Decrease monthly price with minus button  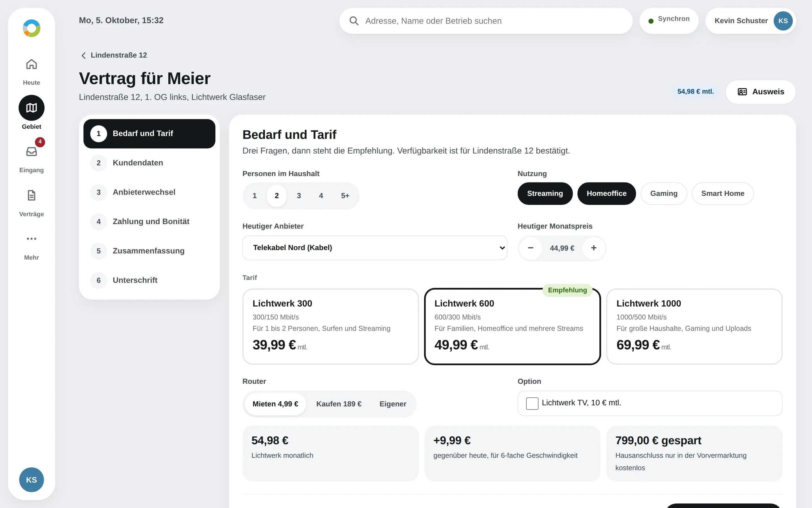click(x=531, y=248)
